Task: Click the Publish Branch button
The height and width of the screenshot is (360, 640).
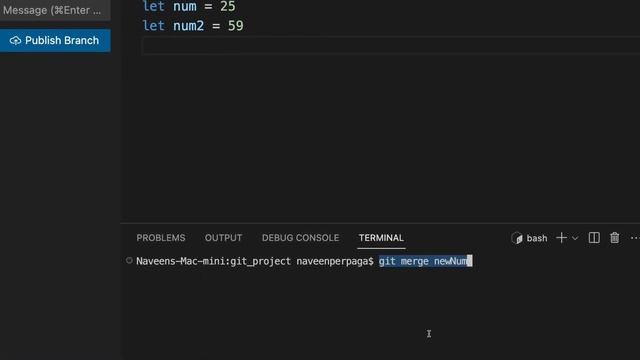Action: click(55, 40)
